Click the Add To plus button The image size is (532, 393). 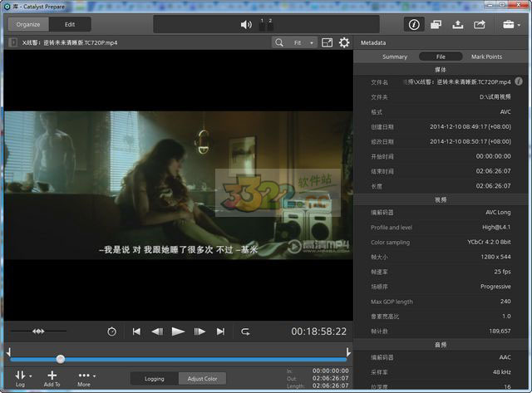[52, 378]
